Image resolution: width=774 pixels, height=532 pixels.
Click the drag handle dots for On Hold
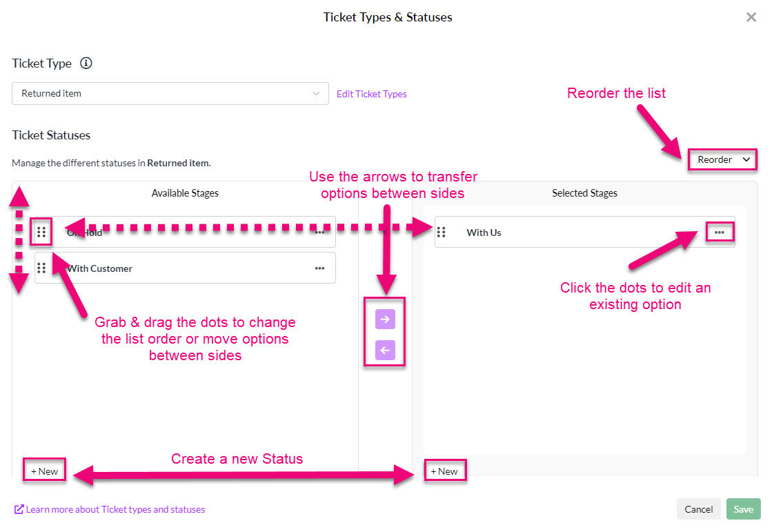(x=41, y=232)
